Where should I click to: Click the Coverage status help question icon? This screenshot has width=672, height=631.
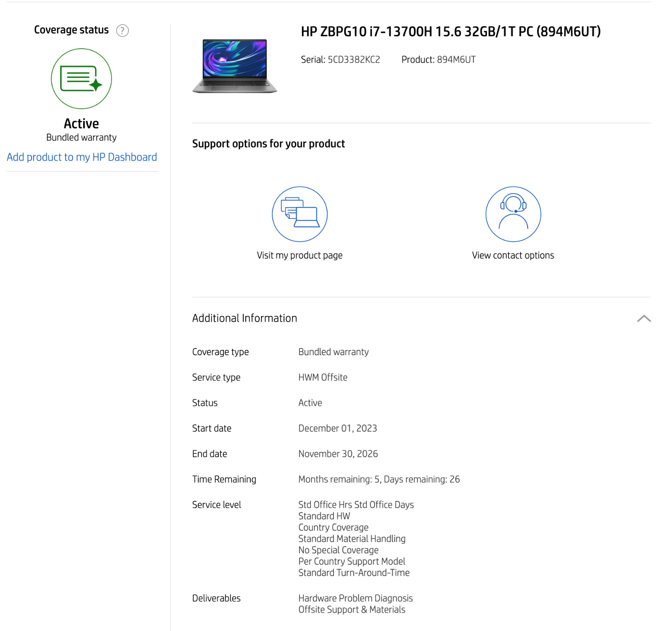pos(122,31)
